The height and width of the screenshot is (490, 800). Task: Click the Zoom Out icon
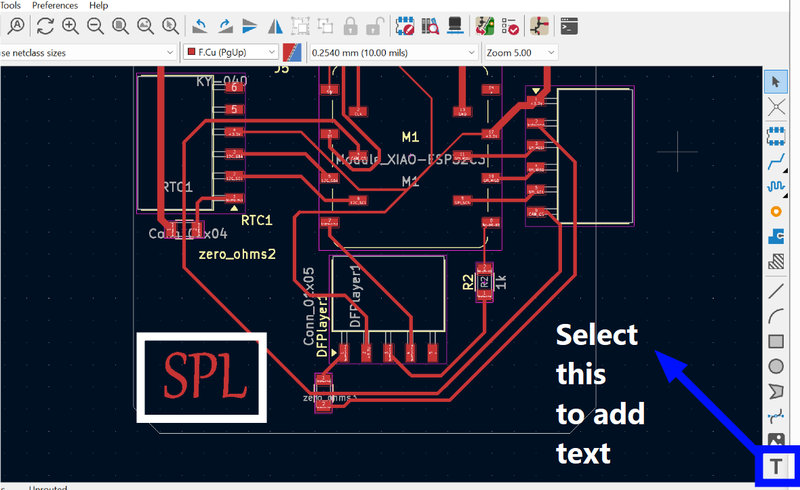[x=95, y=26]
